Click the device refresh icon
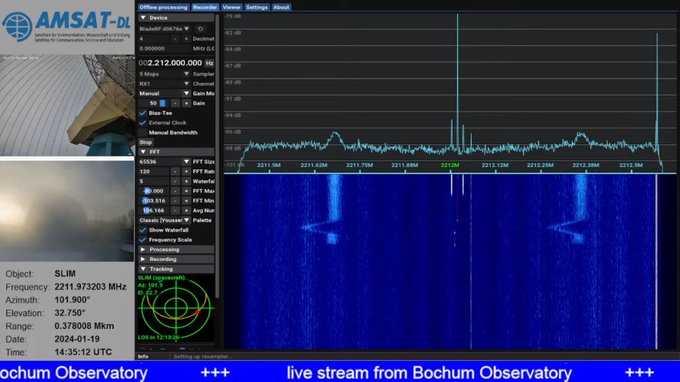The image size is (680, 382). click(200, 29)
